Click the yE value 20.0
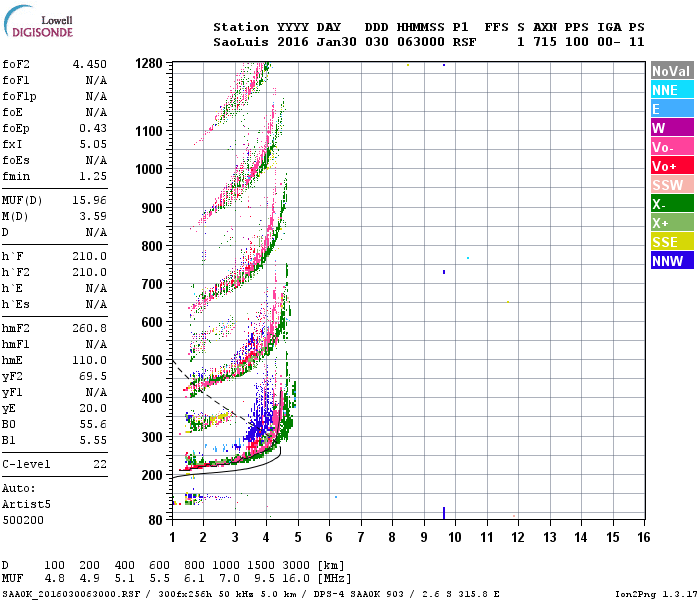 (93, 408)
